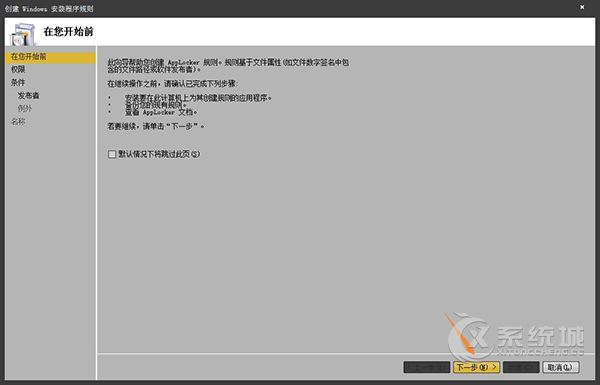Click the 查看 AppLocker 文档 bullet line
Screen dimensions: 600x385
click(x=161, y=112)
